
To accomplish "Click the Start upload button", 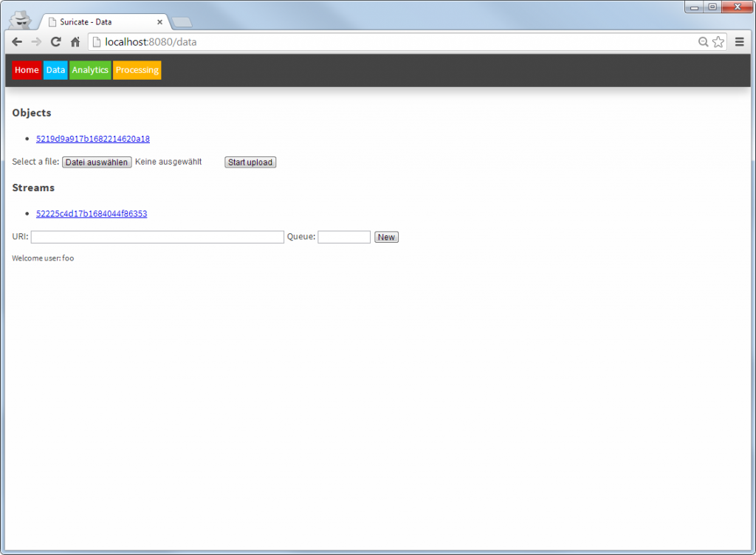I will [x=250, y=162].
